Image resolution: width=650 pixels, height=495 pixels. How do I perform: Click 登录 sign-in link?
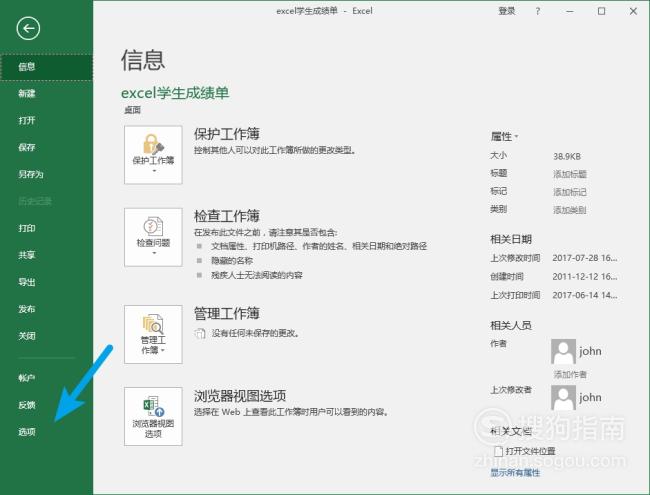tap(507, 11)
